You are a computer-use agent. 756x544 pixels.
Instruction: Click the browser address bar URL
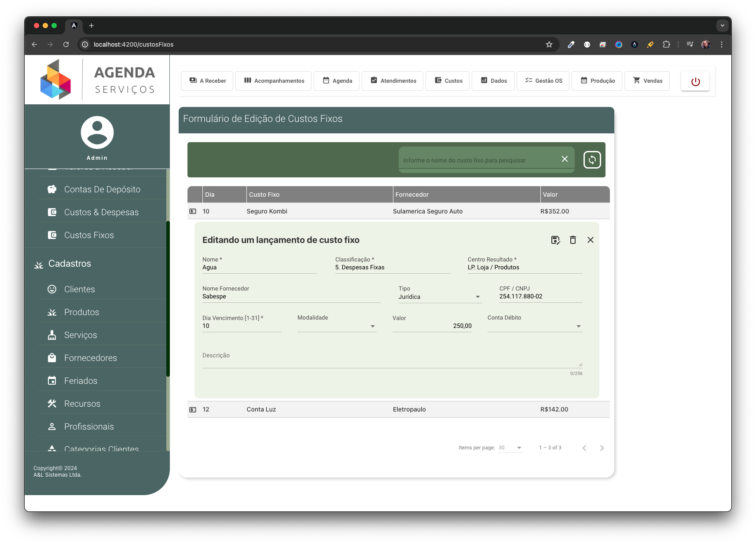point(133,44)
